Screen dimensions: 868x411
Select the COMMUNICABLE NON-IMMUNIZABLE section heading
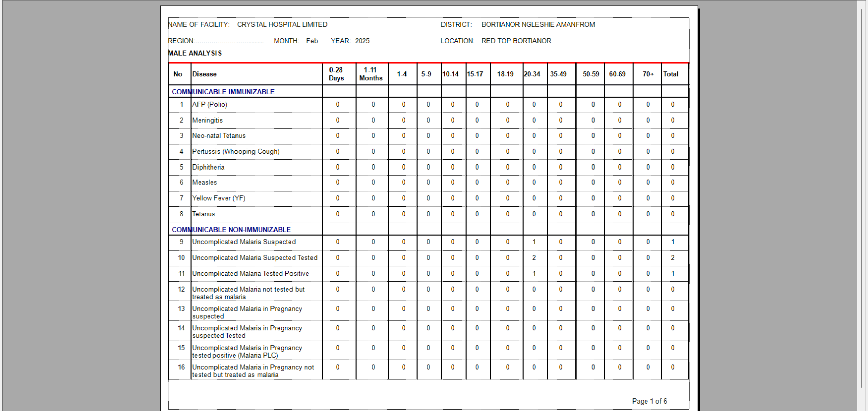pos(231,230)
